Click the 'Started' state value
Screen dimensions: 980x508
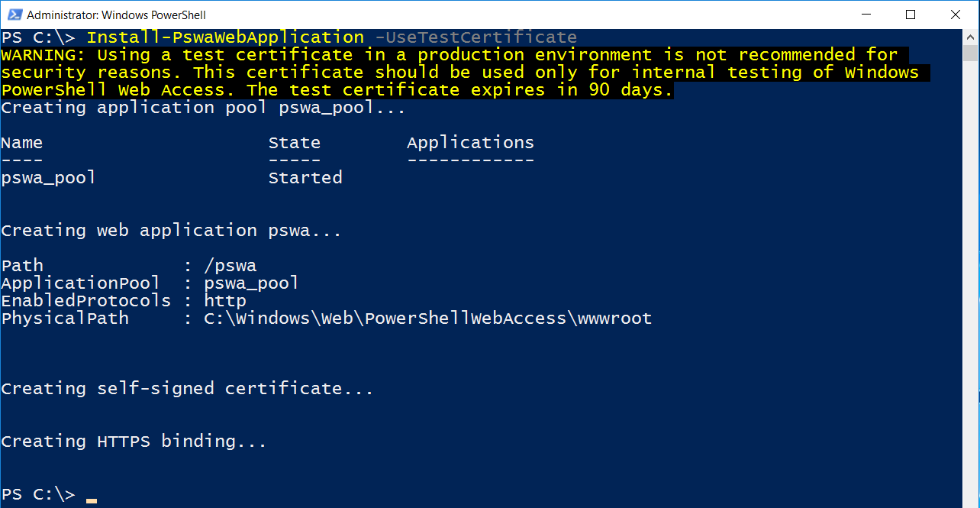305,178
